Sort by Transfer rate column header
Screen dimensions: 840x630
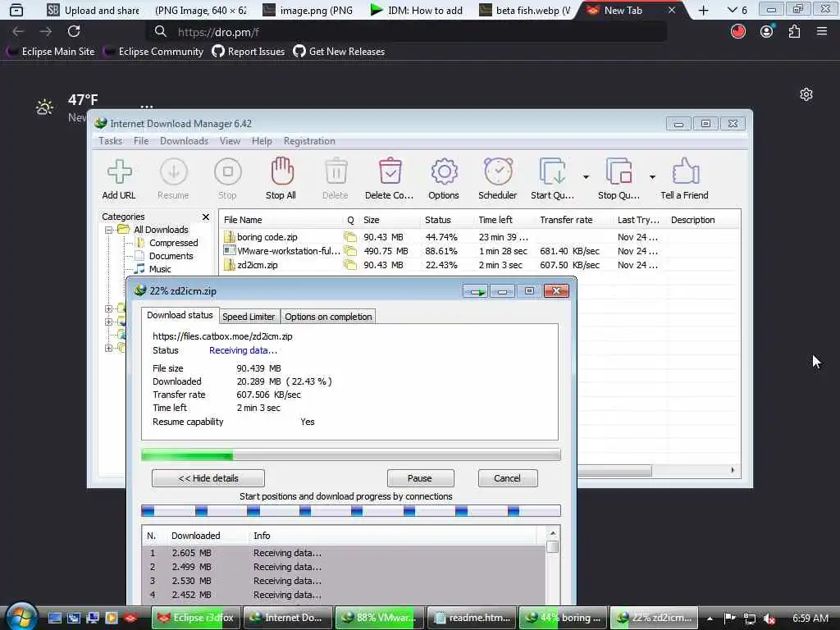point(575,220)
